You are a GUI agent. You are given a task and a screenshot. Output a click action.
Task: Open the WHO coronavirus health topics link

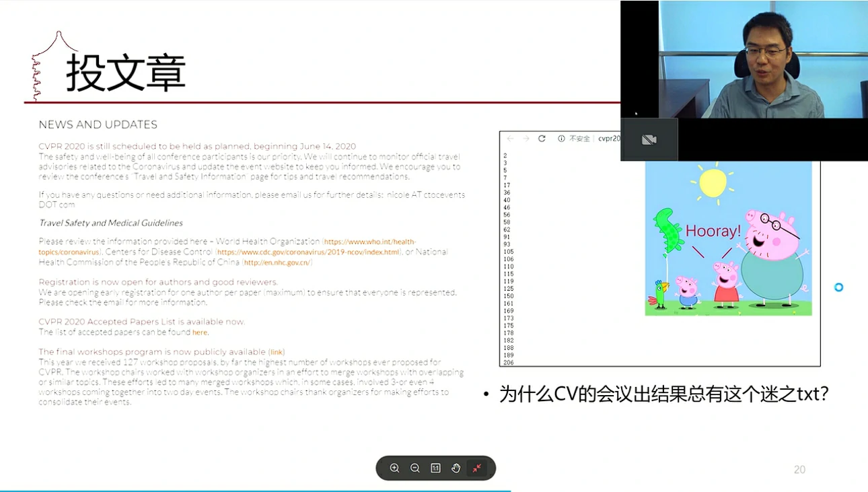370,242
